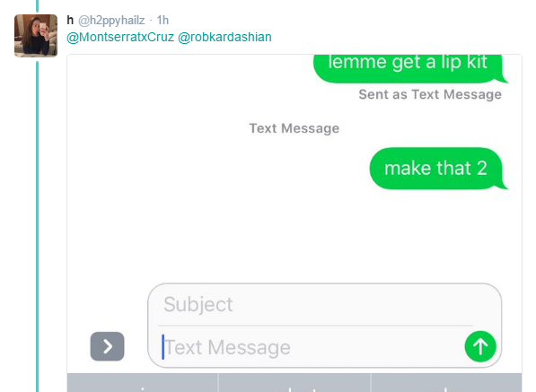The image size is (536, 392).
Task: Tap the green send arrow button
Action: point(480,346)
